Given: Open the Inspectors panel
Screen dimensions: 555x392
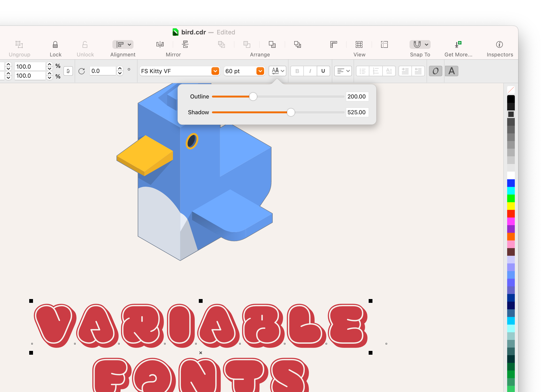Looking at the screenshot, I should coord(499,44).
